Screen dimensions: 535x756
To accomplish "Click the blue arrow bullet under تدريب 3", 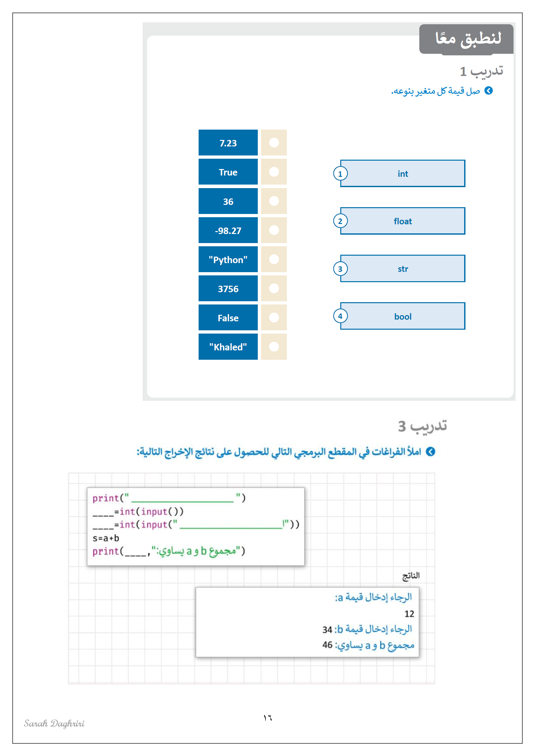I will click(x=430, y=452).
